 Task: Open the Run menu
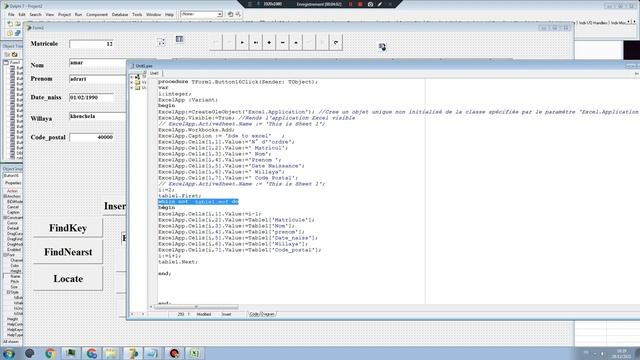coord(78,14)
